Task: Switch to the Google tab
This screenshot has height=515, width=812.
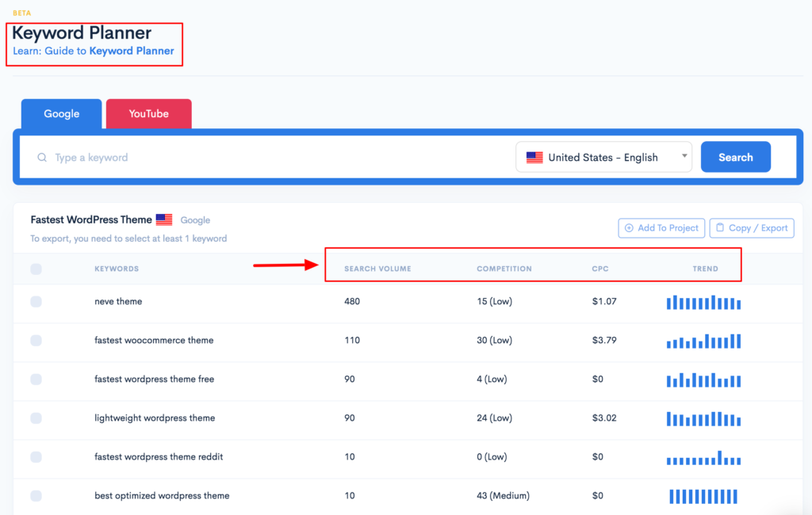Action: pyautogui.click(x=62, y=114)
